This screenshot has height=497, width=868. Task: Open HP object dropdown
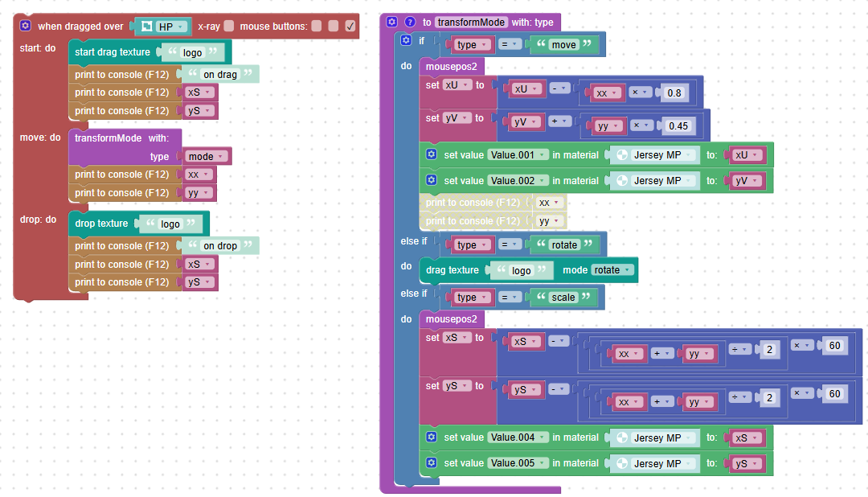click(171, 27)
